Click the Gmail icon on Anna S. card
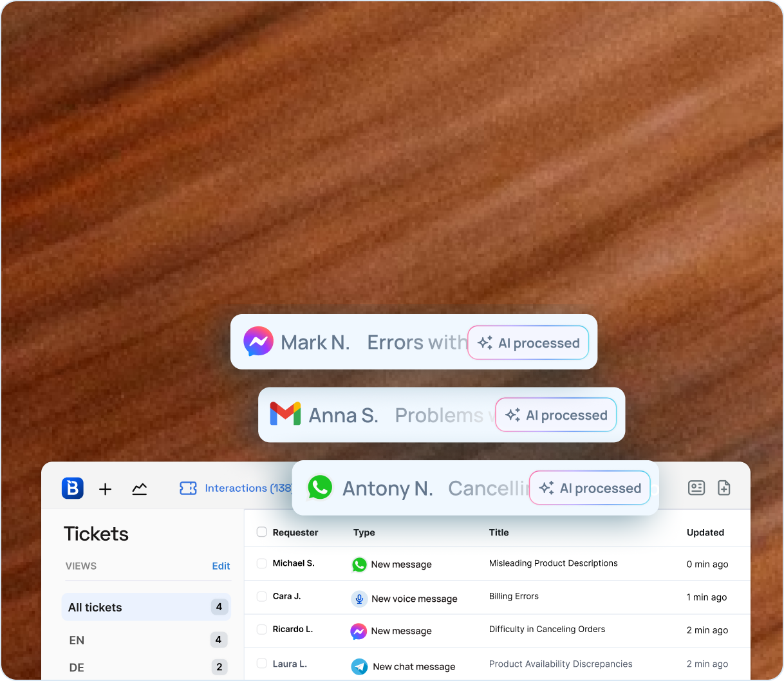Image resolution: width=784 pixels, height=681 pixels. (285, 414)
